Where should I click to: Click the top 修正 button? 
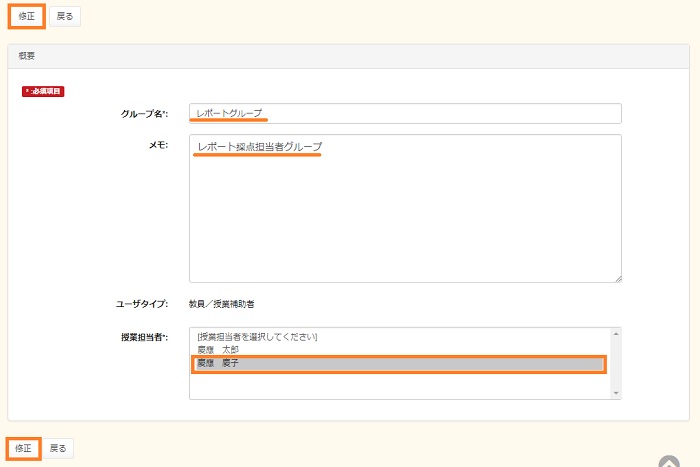(x=26, y=16)
